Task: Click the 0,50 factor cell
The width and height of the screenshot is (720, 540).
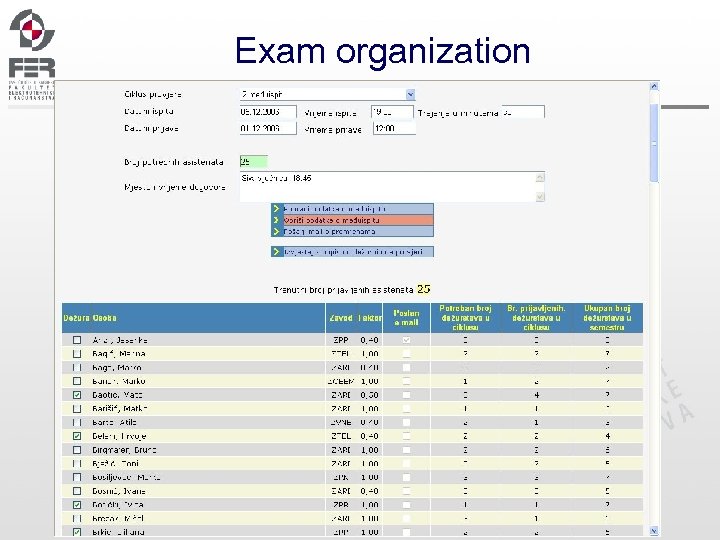Action: pos(369,395)
